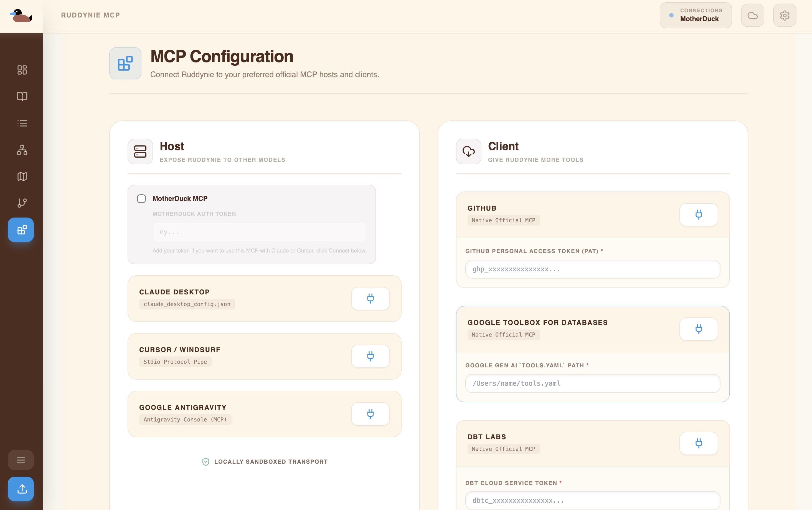Click the hamburger menu above the upload button
Viewport: 812px width, 510px height.
21,459
